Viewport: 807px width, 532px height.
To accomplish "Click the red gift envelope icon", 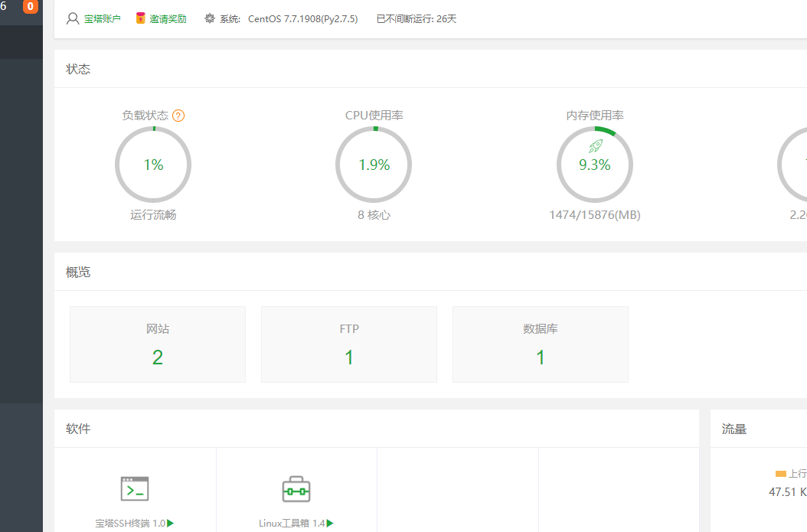I will point(141,18).
